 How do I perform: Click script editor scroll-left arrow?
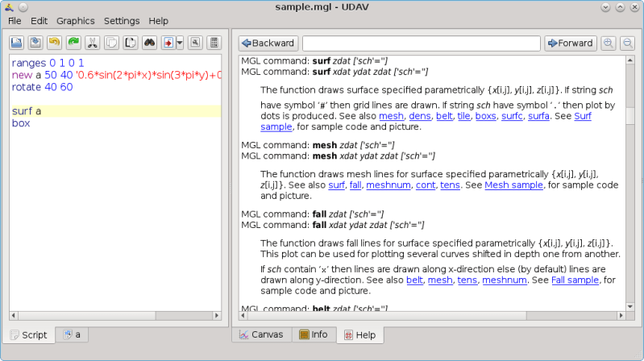(14, 315)
